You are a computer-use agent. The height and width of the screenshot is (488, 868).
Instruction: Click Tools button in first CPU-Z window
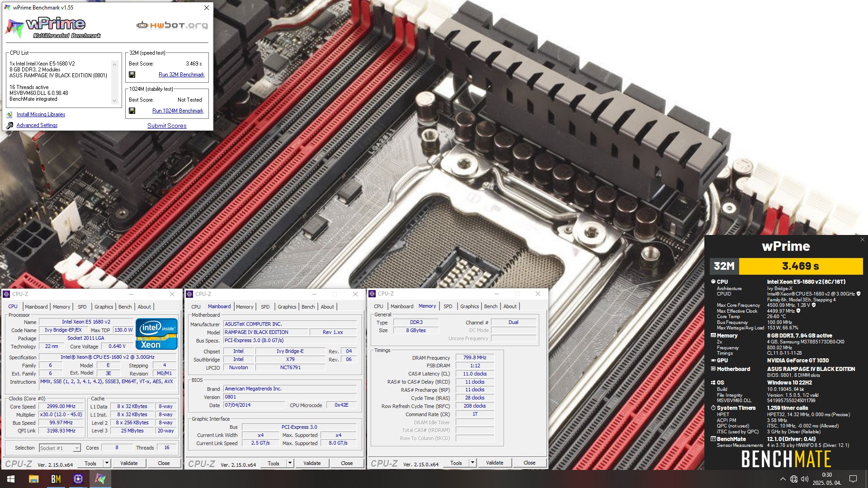pyautogui.click(x=90, y=463)
